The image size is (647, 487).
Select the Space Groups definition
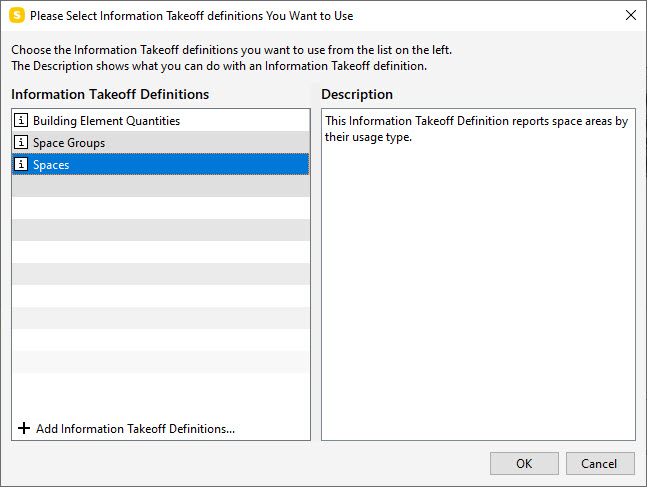(x=161, y=142)
